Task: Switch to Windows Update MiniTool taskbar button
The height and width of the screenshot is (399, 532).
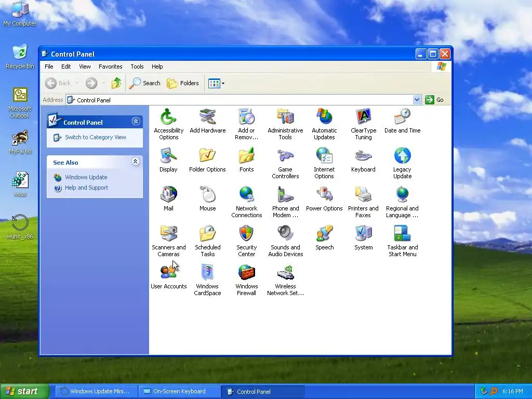Action: 96,391
